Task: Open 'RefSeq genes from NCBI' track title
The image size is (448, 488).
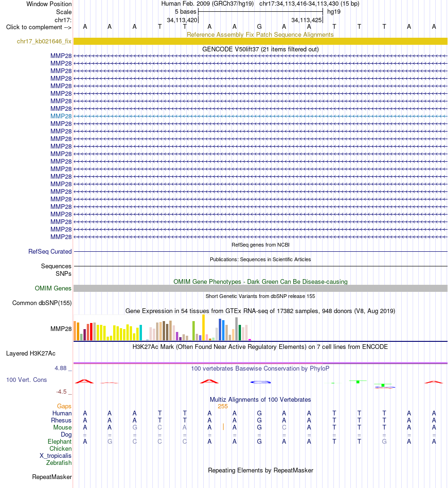Action: (x=260, y=245)
